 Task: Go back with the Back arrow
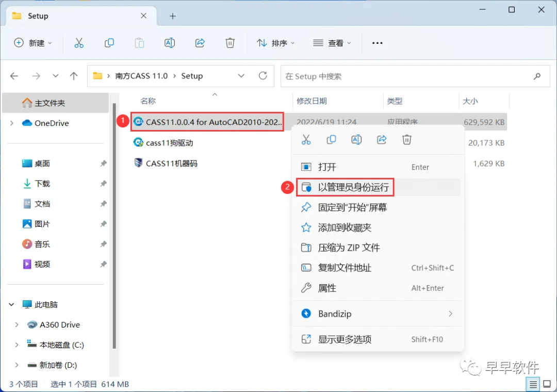14,76
